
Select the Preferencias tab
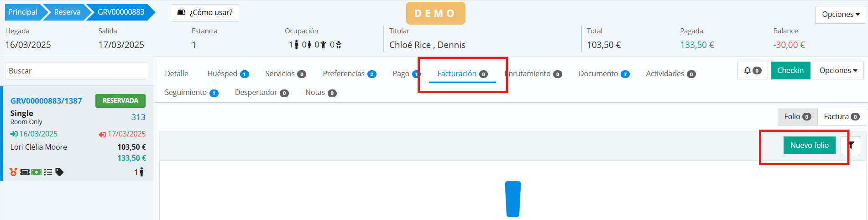tap(349, 74)
